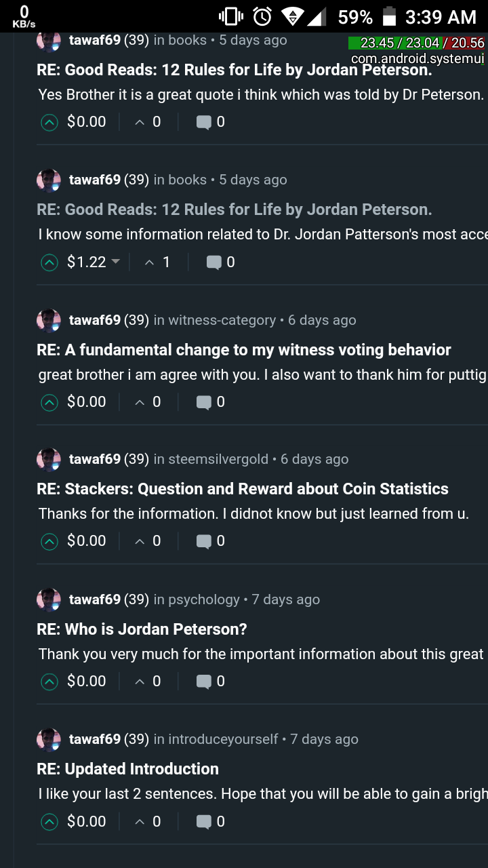This screenshot has width=488, height=868.
Task: Upvote the Coin Statistics comment
Action: tap(49, 541)
